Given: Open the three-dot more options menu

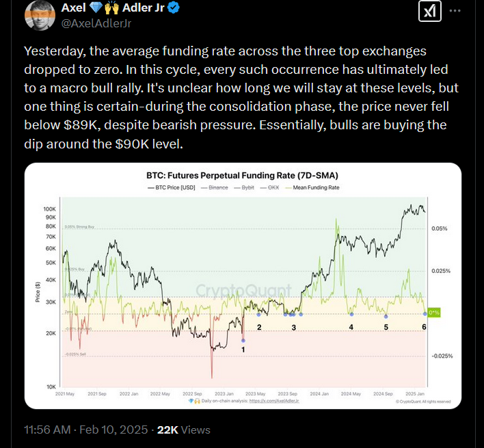Looking at the screenshot, I should tap(455, 12).
